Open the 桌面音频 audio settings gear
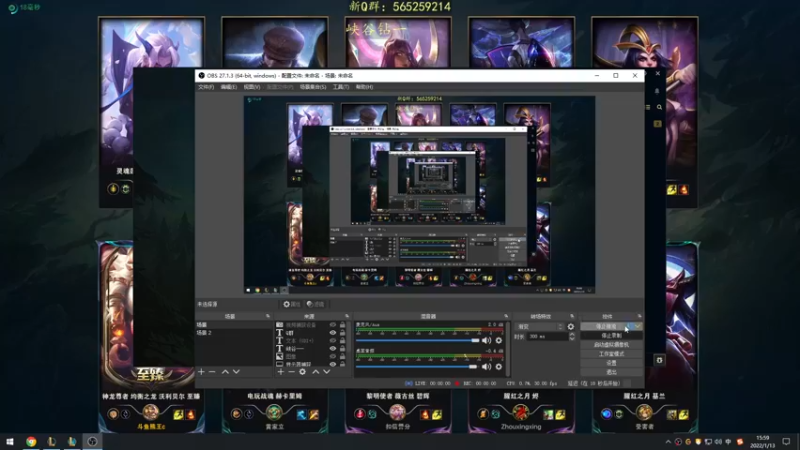 pyautogui.click(x=498, y=366)
